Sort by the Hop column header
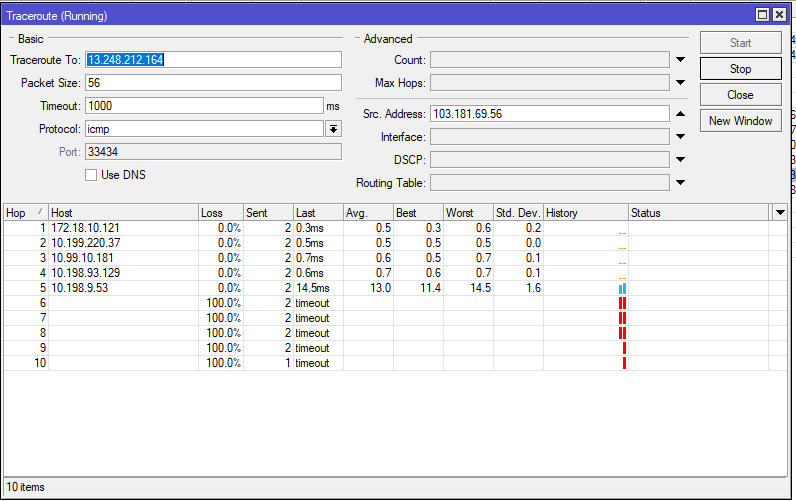The height and width of the screenshot is (501, 796). click(x=25, y=213)
